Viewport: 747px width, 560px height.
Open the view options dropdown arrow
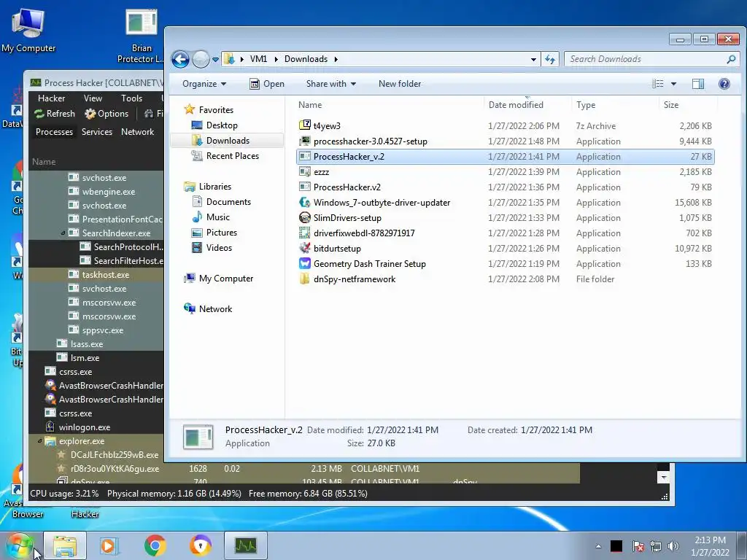pyautogui.click(x=673, y=84)
